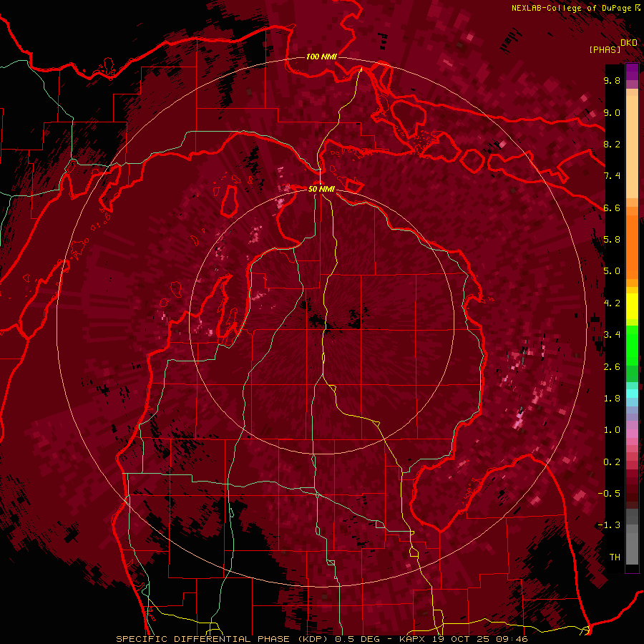Viewport: 644px width, 644px height.
Task: Click the 100 NMI range ring label
Action: pos(321,57)
